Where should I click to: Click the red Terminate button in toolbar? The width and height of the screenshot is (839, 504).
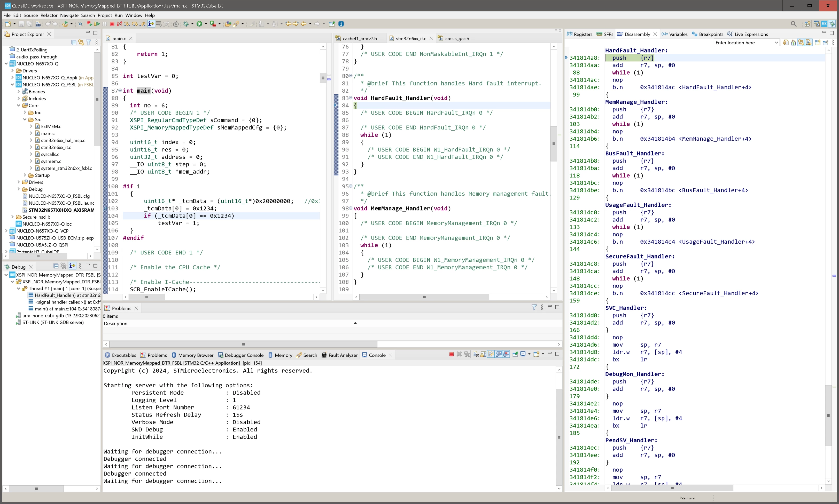coord(112,24)
